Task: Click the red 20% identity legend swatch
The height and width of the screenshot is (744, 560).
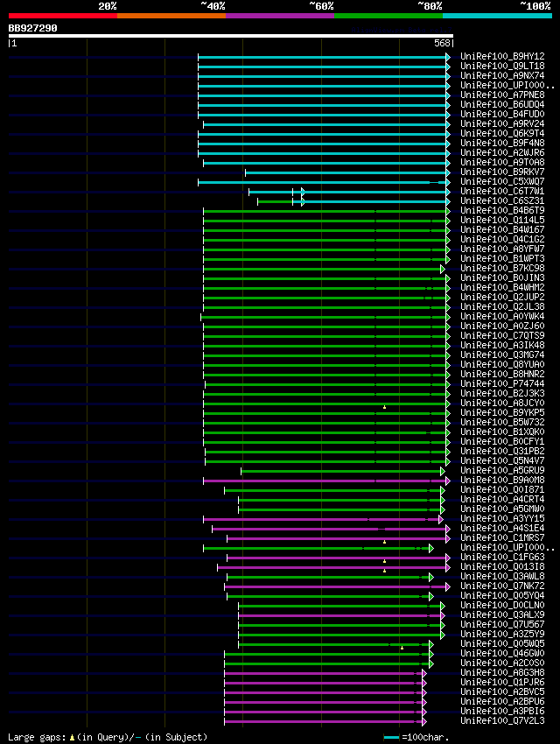Action: [x=63, y=16]
